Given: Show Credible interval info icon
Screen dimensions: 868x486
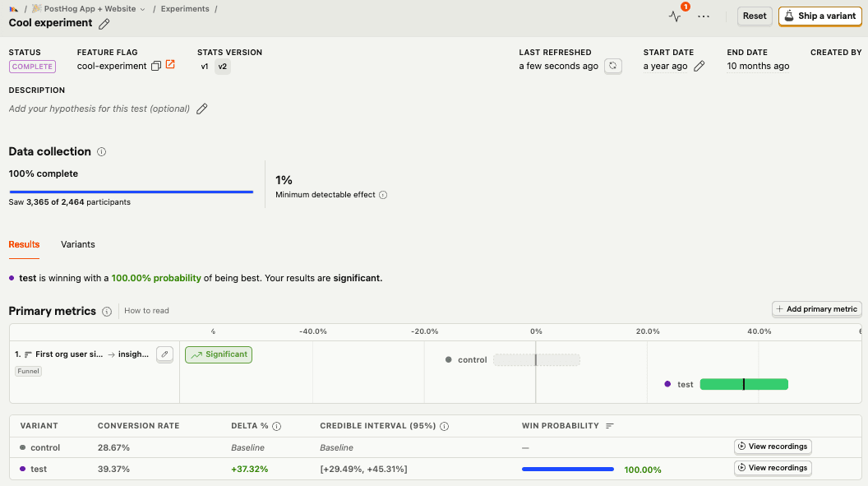Looking at the screenshot, I should [x=444, y=426].
